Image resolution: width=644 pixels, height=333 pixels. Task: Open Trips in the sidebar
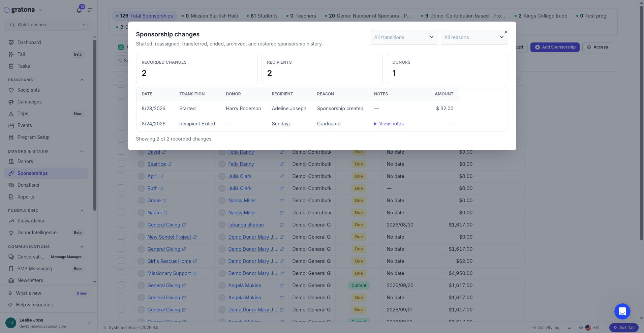[x=47, y=114]
